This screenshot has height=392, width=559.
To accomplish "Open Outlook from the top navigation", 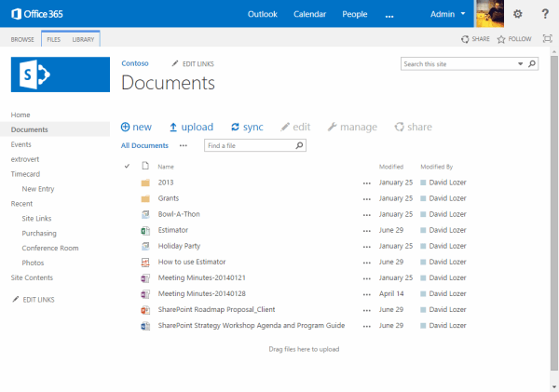I will [x=263, y=14].
